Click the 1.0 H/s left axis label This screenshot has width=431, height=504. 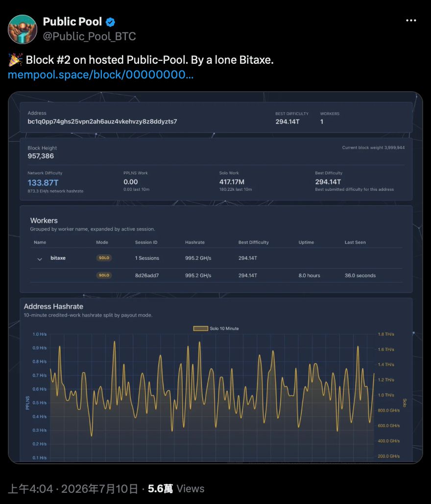pyautogui.click(x=40, y=334)
